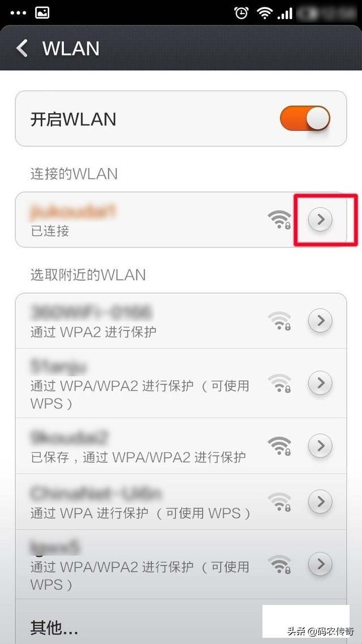Tap signal icon of WPA2-only protected network
The image size is (362, 644).
(279, 321)
